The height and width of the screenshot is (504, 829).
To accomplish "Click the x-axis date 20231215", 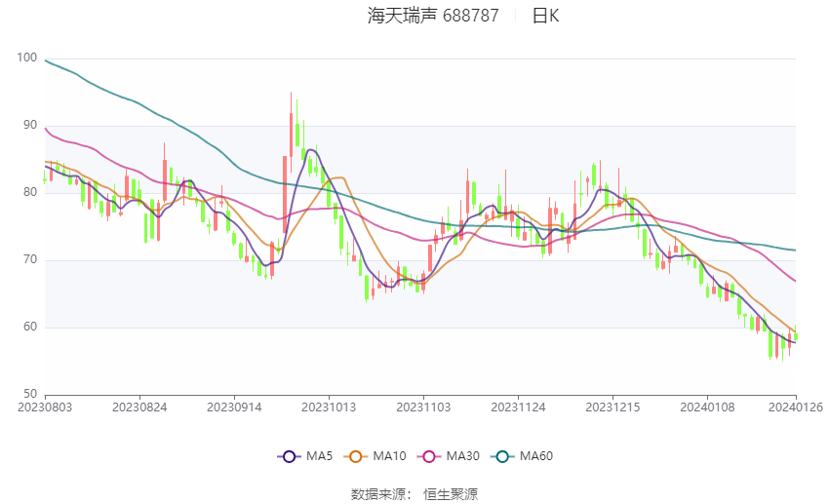I will pos(612,407).
